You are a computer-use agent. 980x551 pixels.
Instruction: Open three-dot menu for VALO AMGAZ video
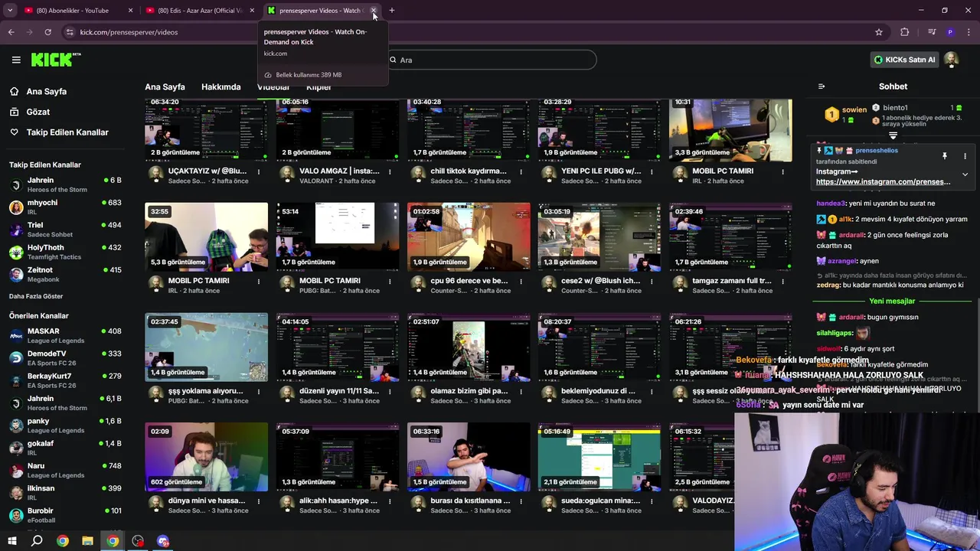(390, 171)
